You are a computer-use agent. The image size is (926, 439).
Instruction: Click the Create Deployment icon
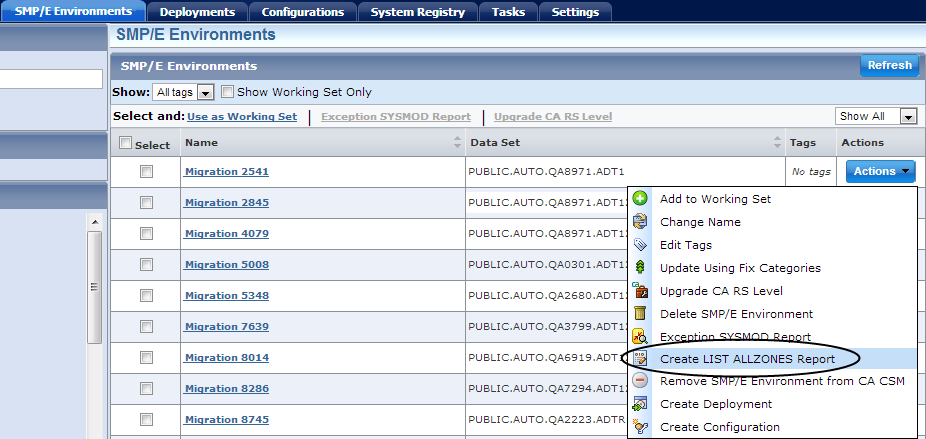click(640, 404)
